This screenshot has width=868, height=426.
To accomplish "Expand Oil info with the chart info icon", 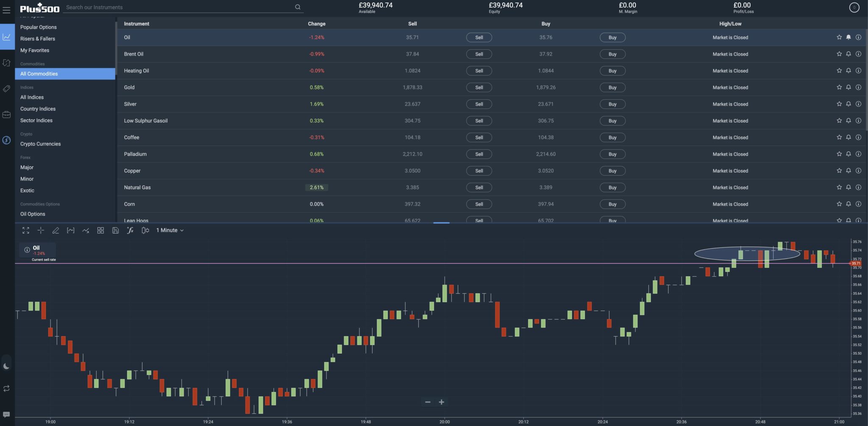I will point(26,249).
